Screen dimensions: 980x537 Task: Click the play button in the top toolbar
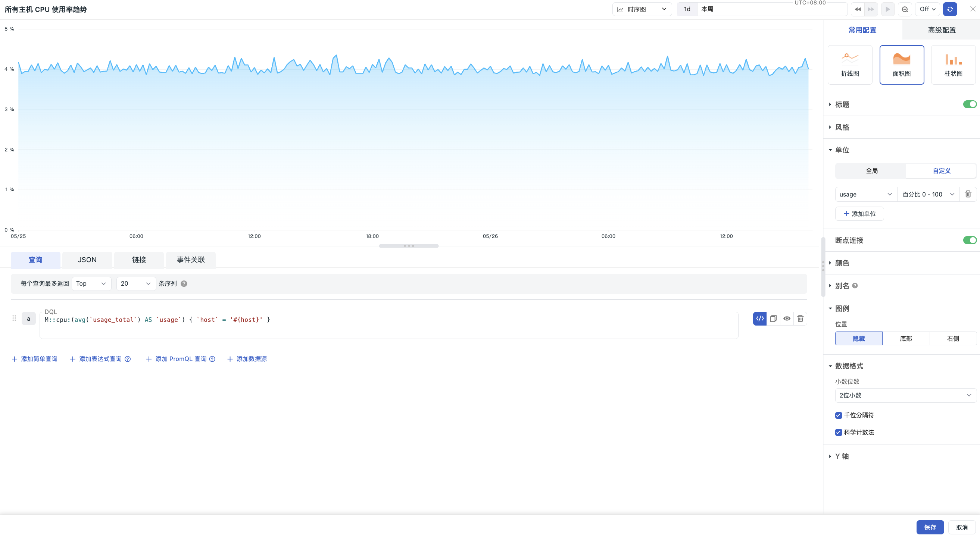pos(887,9)
